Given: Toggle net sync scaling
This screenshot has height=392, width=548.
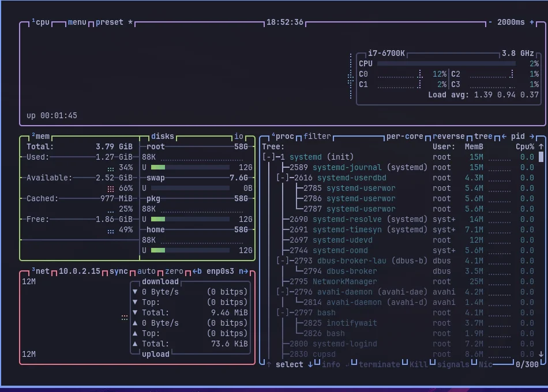Looking at the screenshot, I should tap(119, 272).
